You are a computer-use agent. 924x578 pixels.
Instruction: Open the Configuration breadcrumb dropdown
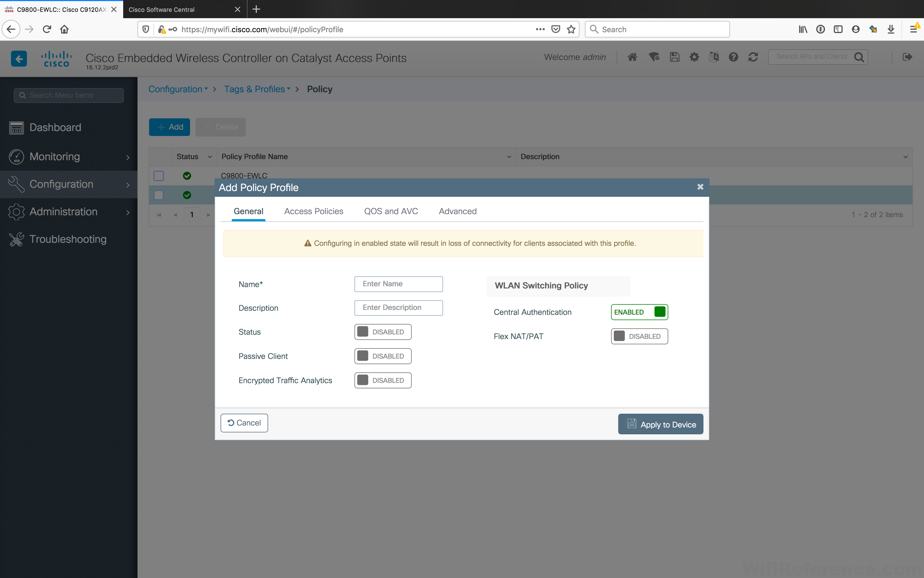pos(178,89)
